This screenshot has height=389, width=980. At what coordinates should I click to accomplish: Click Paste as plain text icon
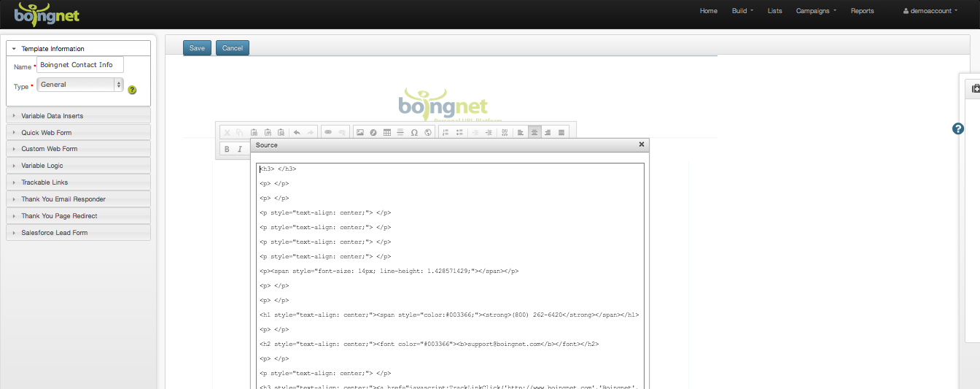[x=268, y=132]
